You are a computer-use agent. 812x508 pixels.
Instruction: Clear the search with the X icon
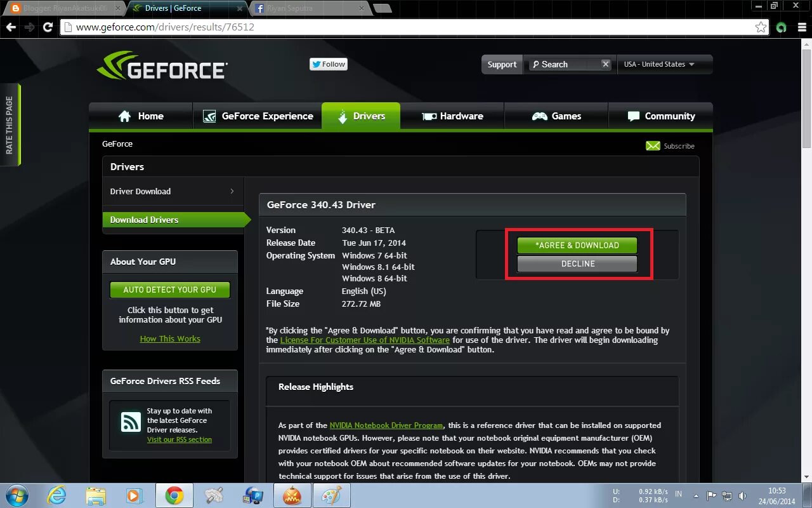tap(606, 64)
